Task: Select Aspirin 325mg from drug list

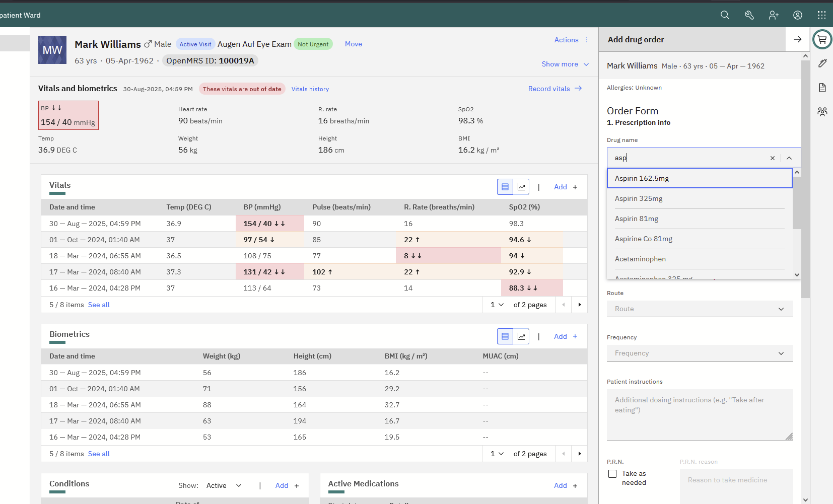Action: click(639, 198)
